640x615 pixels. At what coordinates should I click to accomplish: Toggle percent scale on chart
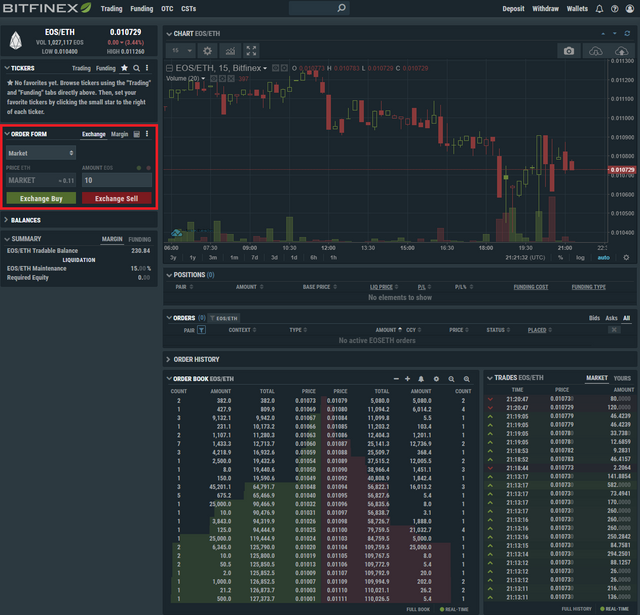(x=560, y=258)
